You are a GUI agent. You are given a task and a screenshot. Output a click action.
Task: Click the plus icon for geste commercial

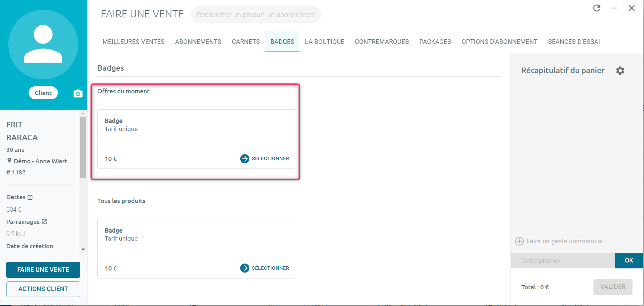click(x=520, y=241)
